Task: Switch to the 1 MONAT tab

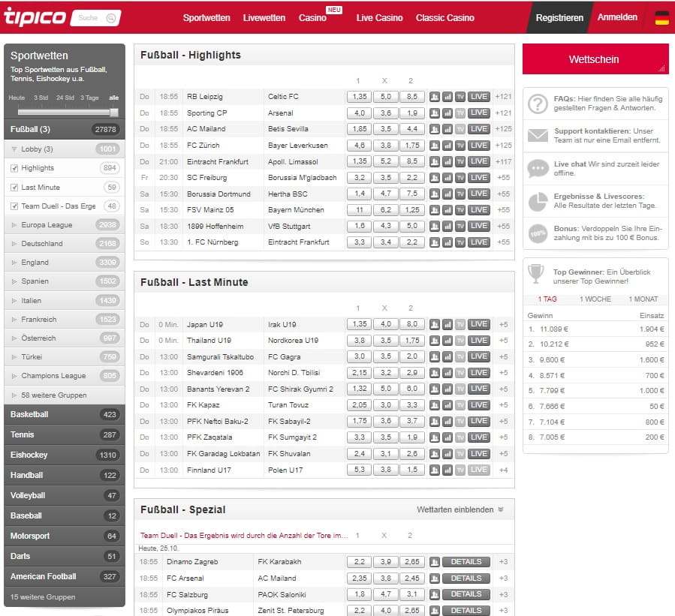Action: click(x=643, y=299)
